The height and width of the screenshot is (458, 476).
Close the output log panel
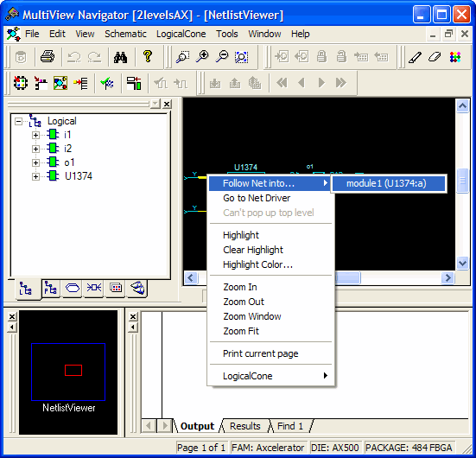[x=133, y=317]
